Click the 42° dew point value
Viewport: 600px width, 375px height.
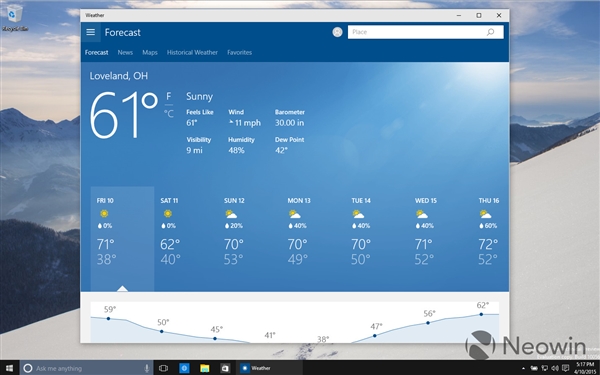pos(281,150)
